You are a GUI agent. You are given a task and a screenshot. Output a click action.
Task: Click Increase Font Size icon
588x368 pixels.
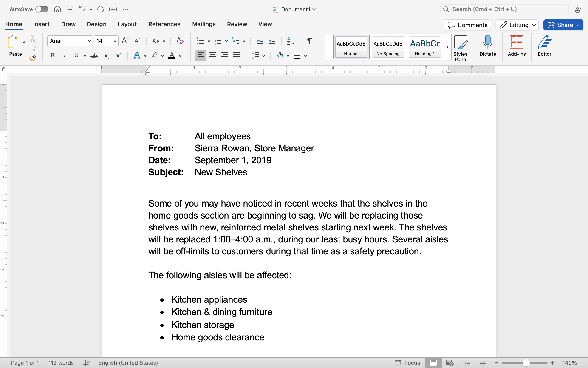click(x=125, y=41)
